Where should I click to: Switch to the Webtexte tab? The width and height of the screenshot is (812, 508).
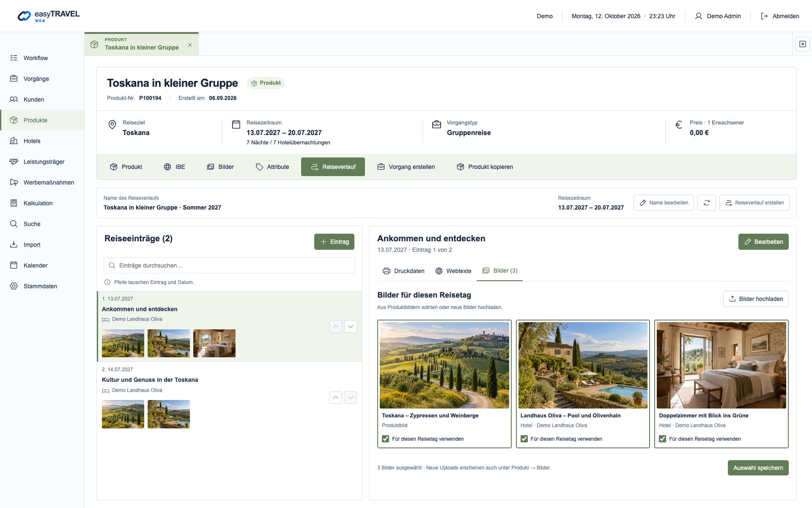[x=453, y=271]
